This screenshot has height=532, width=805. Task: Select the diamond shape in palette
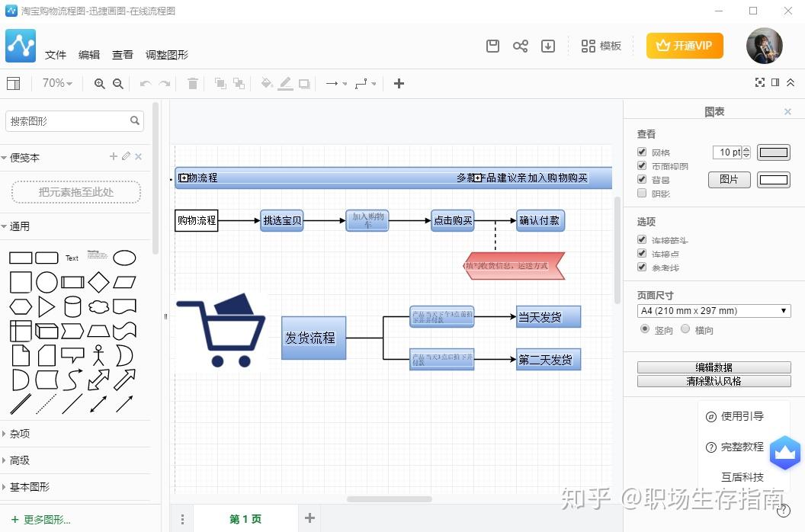pyautogui.click(x=98, y=282)
